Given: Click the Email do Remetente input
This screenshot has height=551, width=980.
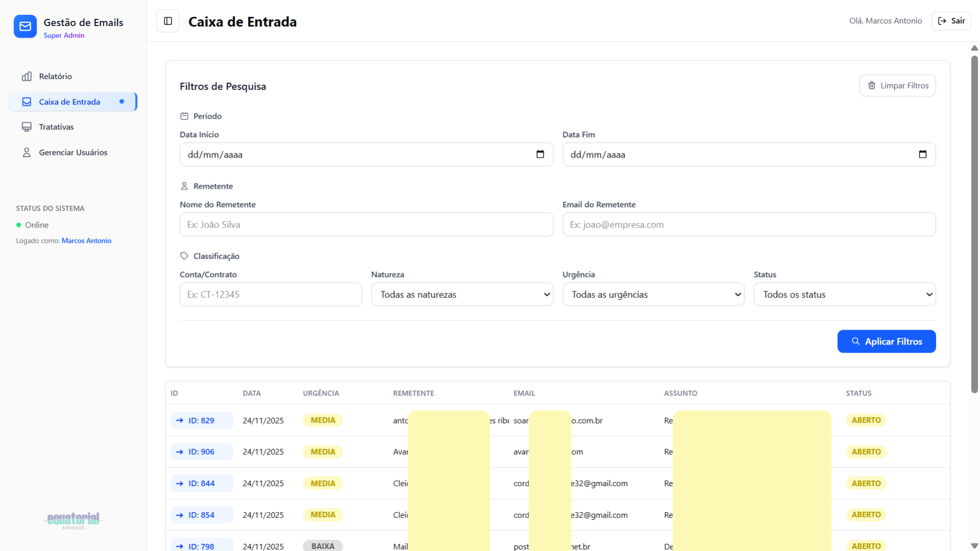Looking at the screenshot, I should (x=749, y=224).
